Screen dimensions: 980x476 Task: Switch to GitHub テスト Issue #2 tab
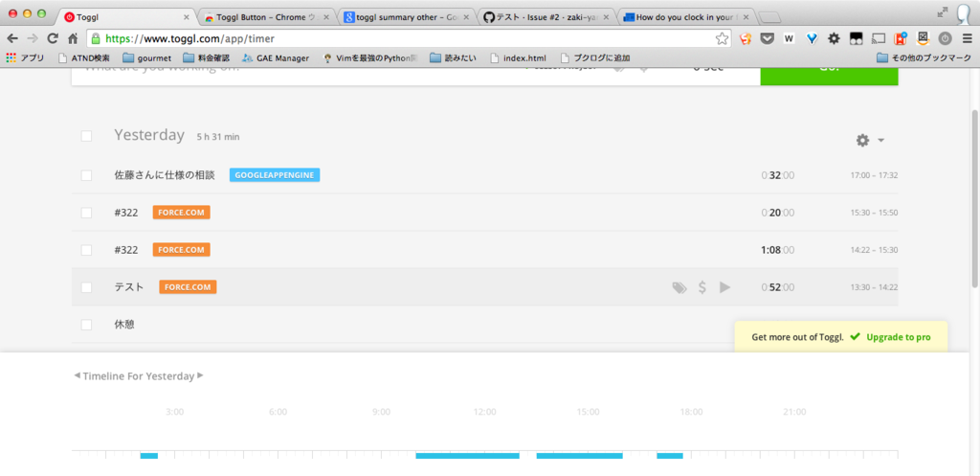(546, 17)
